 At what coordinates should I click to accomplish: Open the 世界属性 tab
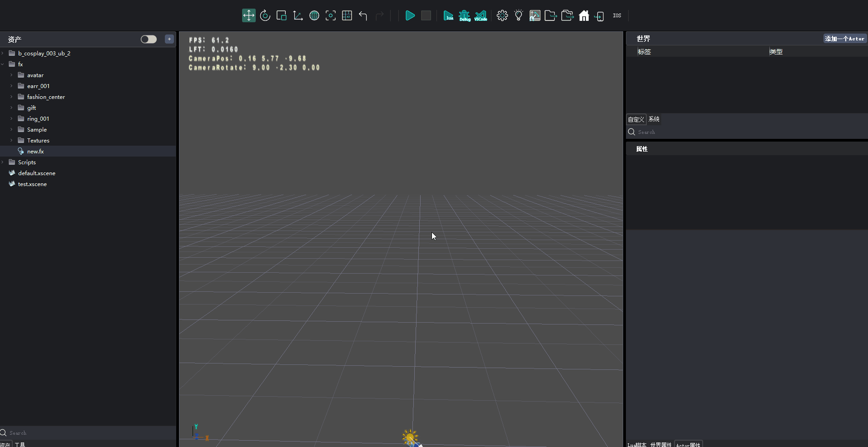coord(661,444)
